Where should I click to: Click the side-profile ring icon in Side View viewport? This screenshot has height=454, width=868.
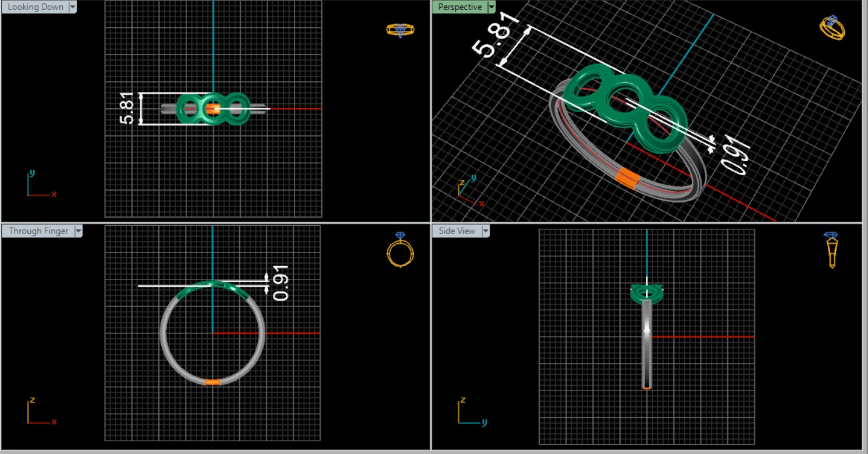[831, 249]
